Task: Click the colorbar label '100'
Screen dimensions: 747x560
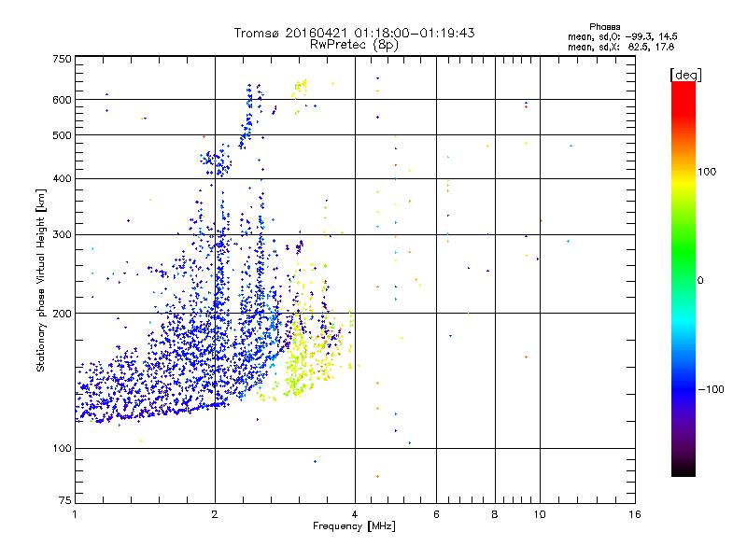Action: point(707,172)
